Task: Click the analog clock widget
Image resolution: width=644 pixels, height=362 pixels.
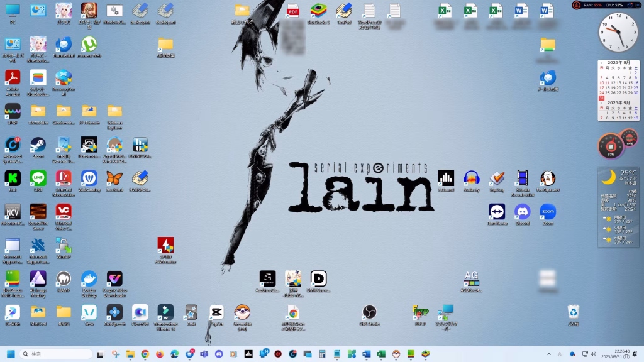Action: (619, 32)
